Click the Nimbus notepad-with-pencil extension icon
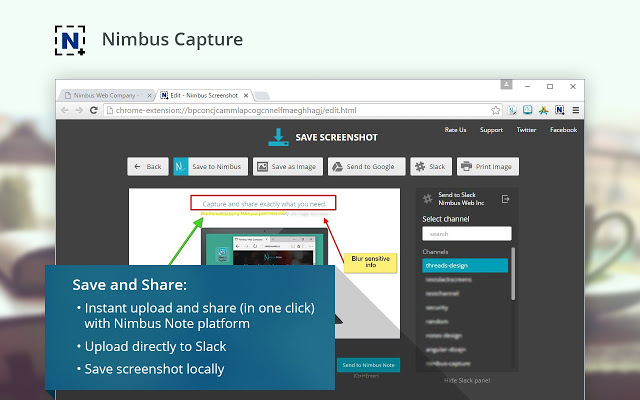 512,110
